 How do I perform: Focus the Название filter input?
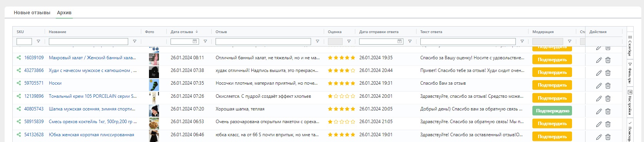(89, 42)
